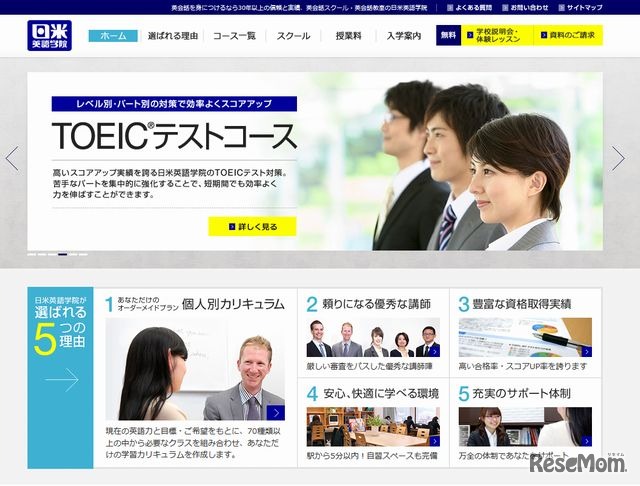Open the 授業料 menu item
This screenshot has height=486, width=640.
tap(349, 36)
